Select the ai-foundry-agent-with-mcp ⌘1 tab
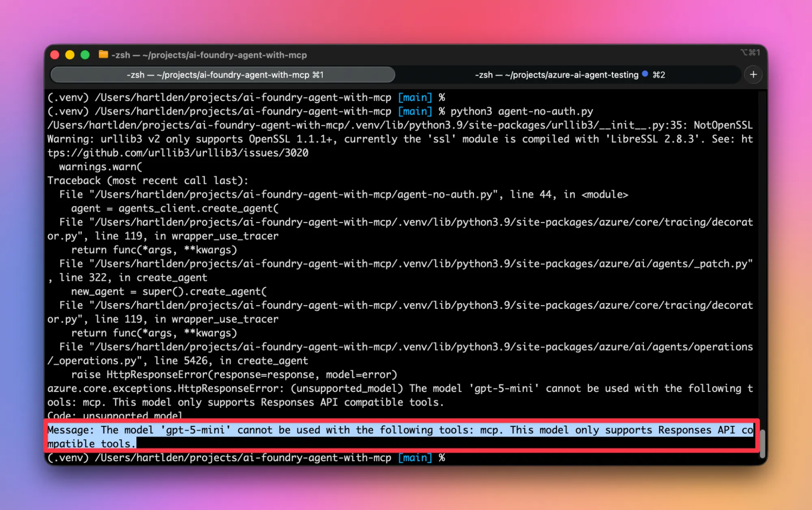Screen dimensions: 812x510 pos(224,75)
